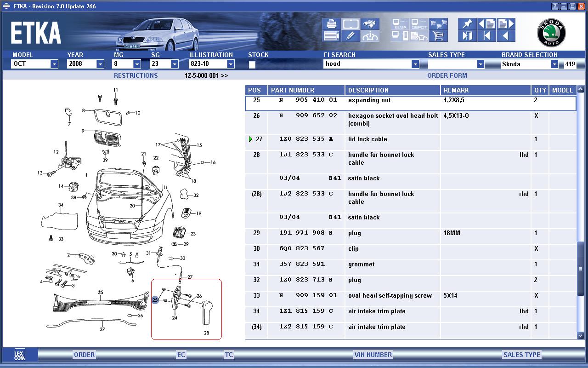Expand the SG dropdown showing 23
Viewport: 588px width, 368px height.
point(175,64)
